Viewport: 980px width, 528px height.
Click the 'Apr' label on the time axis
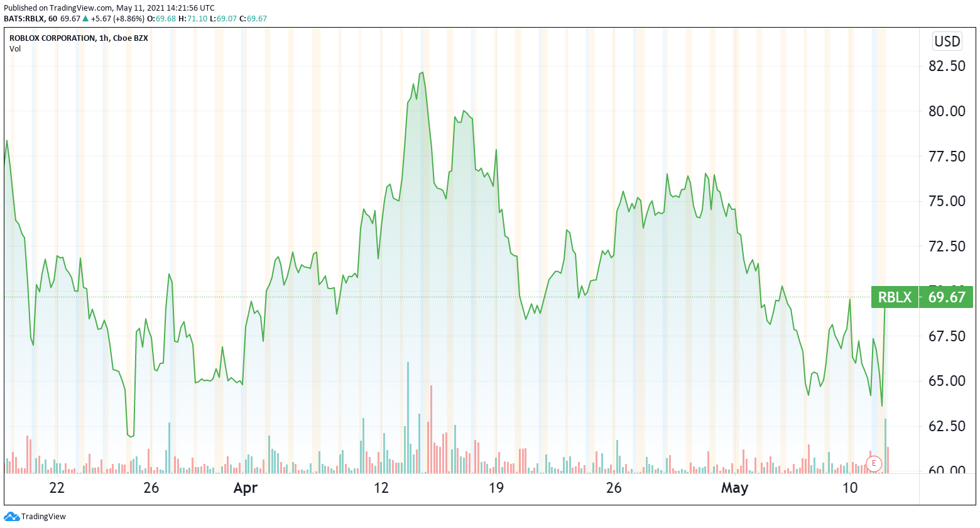click(x=245, y=488)
